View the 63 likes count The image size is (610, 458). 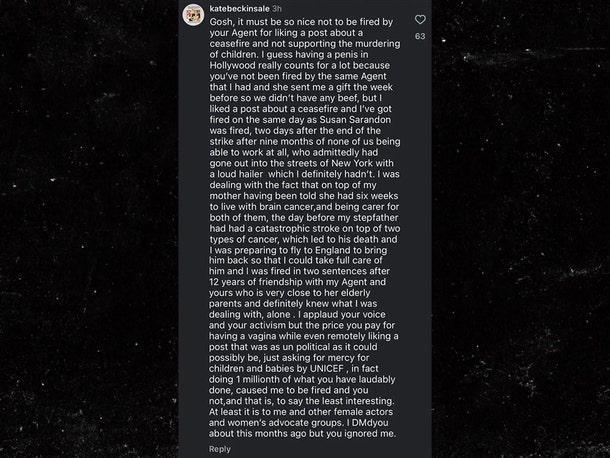[x=420, y=36]
